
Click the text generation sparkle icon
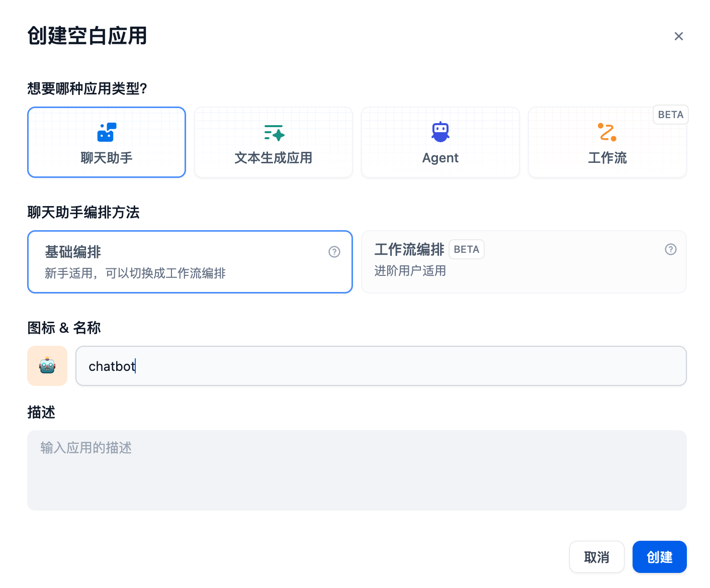(274, 133)
